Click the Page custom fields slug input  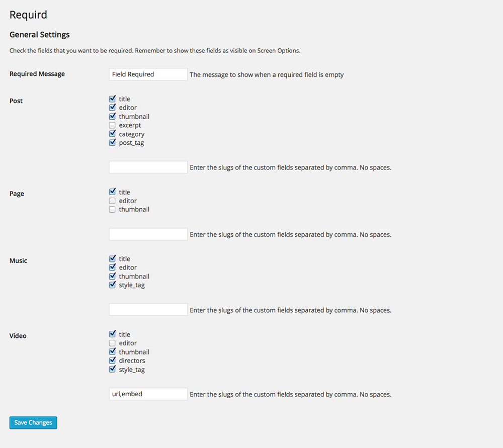coord(148,234)
